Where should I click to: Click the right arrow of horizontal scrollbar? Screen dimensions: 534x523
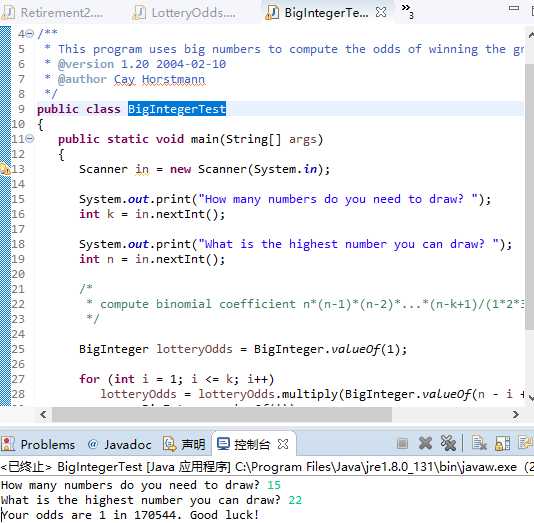[516, 414]
